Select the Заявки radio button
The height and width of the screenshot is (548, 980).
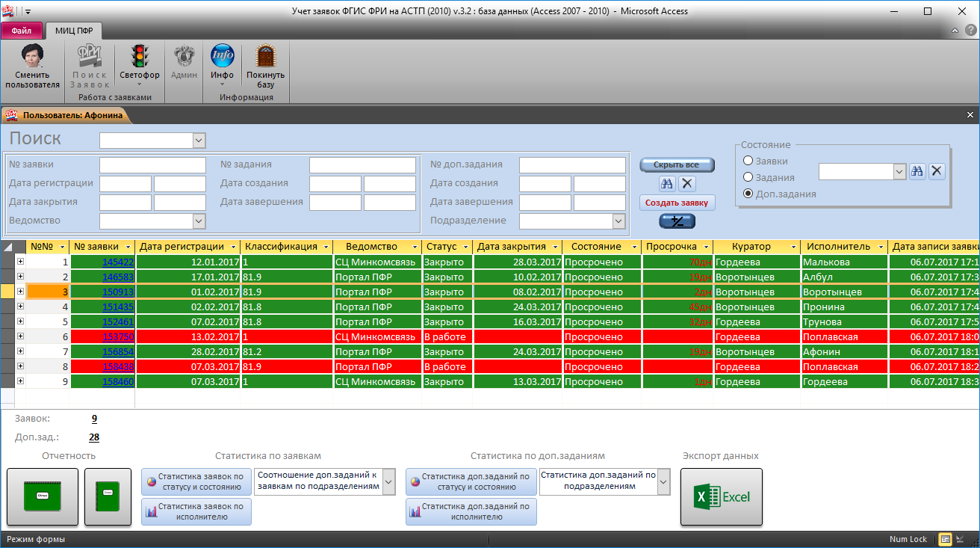(x=748, y=161)
